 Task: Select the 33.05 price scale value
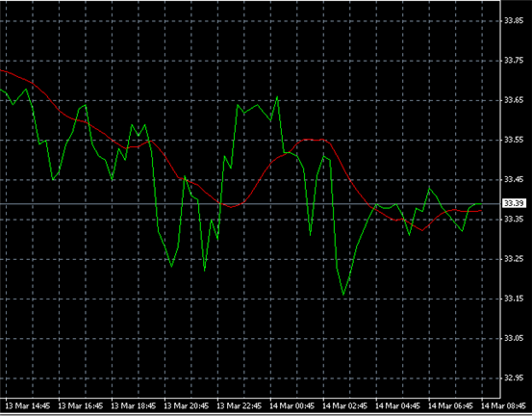514,338
